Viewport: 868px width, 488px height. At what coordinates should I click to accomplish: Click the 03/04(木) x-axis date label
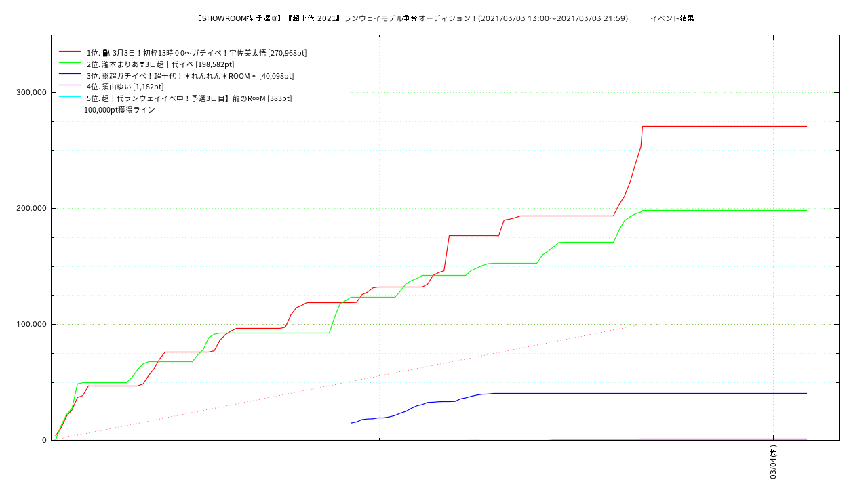coord(774,462)
